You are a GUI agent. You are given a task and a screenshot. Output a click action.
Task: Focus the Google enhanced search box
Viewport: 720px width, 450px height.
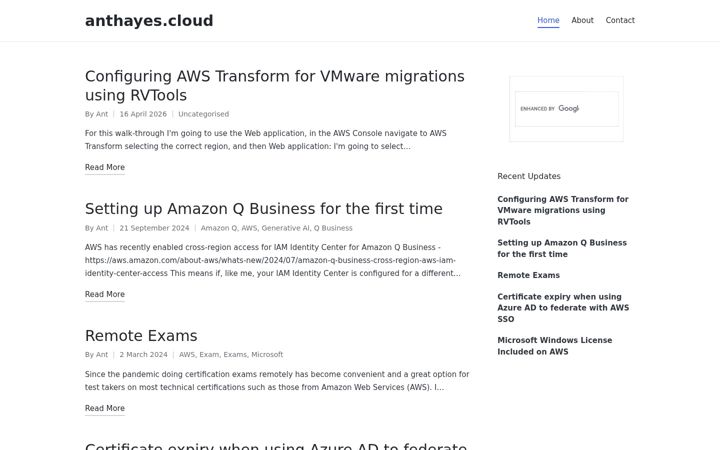[x=567, y=109]
